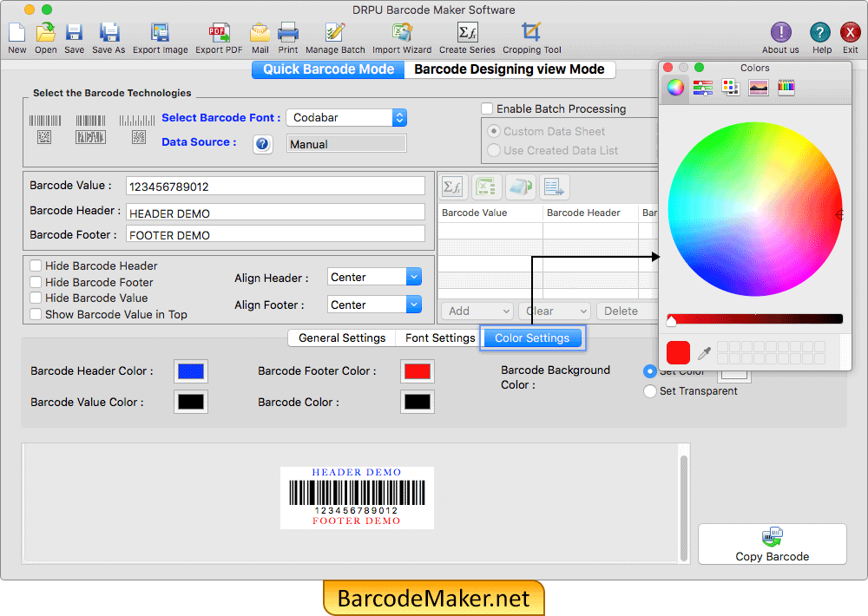
Task: Select the pencils tab in Colors panel
Action: (x=786, y=88)
